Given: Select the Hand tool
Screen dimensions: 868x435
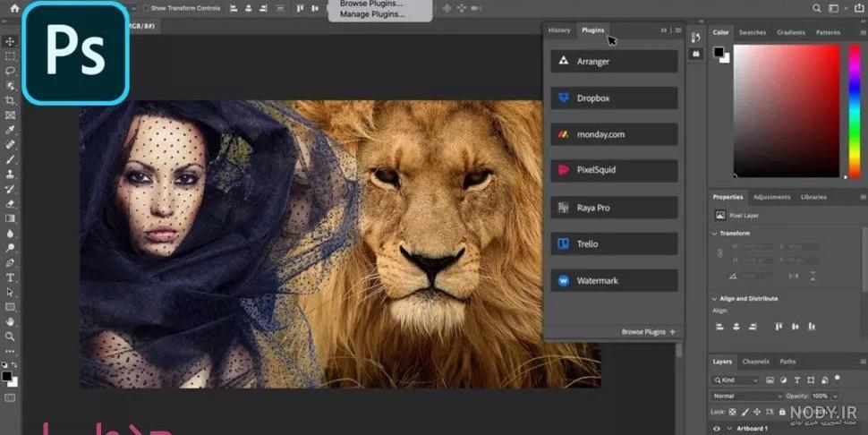Looking at the screenshot, I should (x=10, y=321).
